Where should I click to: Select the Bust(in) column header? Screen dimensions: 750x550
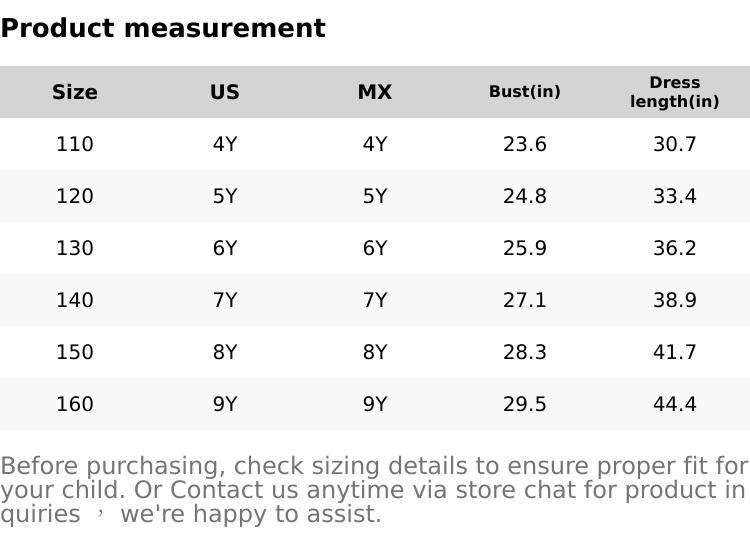(525, 92)
